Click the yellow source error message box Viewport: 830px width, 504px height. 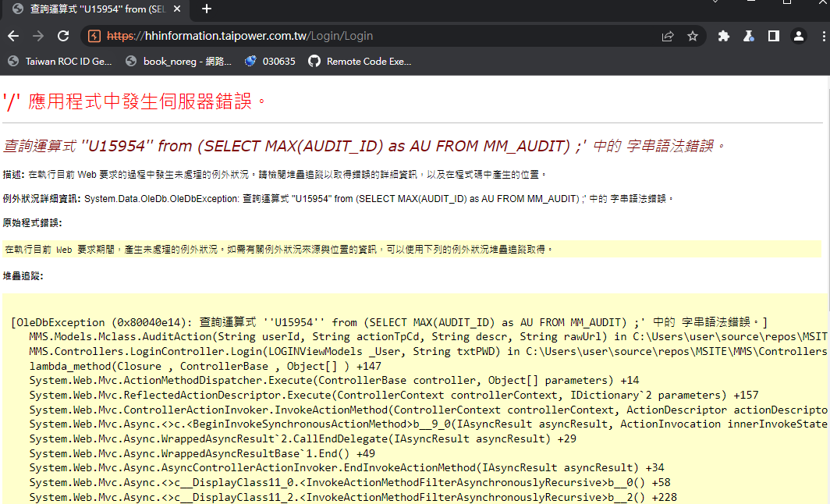click(x=411, y=250)
